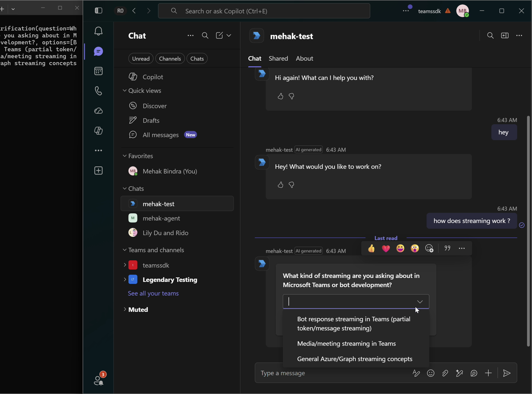Collapse the Quick views section
532x394 pixels.
point(125,90)
